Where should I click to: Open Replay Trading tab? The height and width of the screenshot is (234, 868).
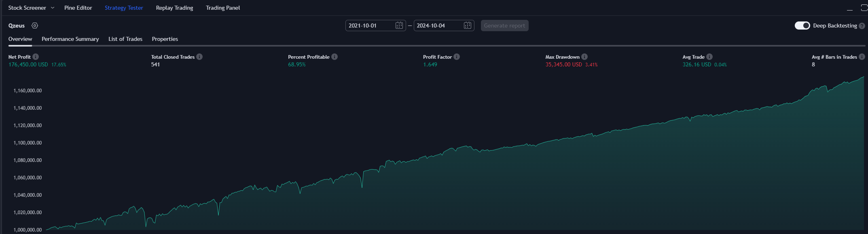click(174, 8)
